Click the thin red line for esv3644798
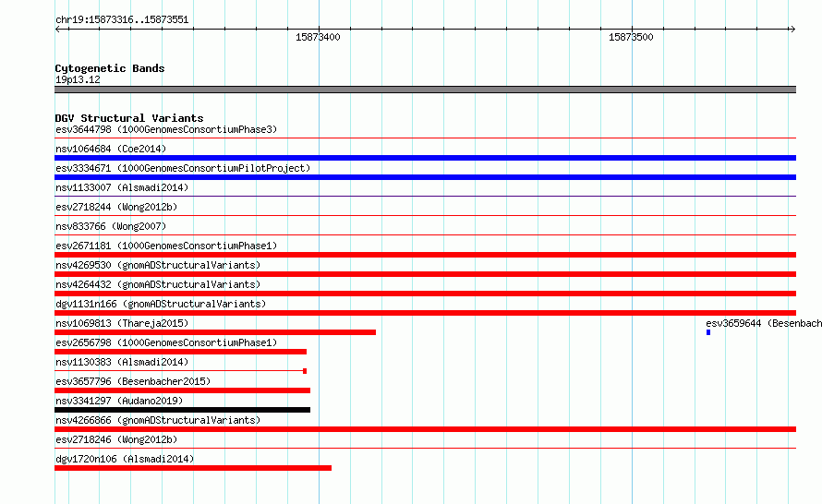This screenshot has width=822, height=504. (425, 138)
